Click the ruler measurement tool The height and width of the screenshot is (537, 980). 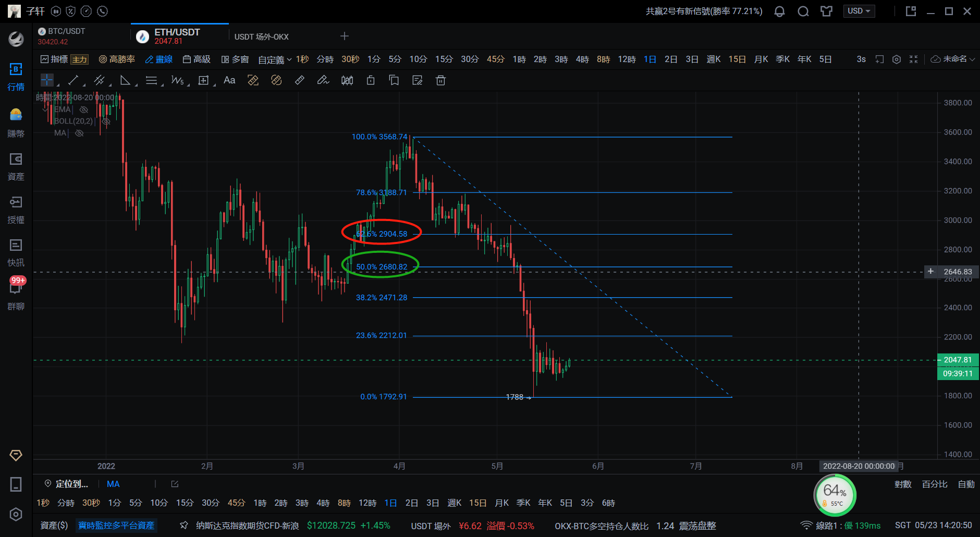point(300,80)
